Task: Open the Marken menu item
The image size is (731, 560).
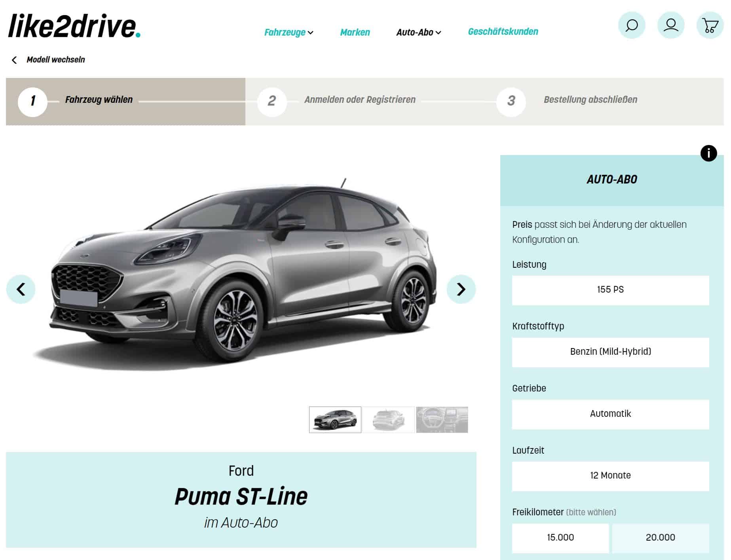Action: (355, 32)
